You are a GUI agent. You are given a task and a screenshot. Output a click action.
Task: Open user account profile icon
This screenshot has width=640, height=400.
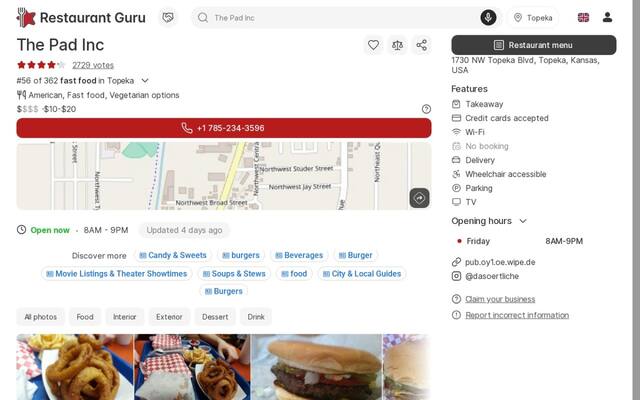(x=607, y=17)
